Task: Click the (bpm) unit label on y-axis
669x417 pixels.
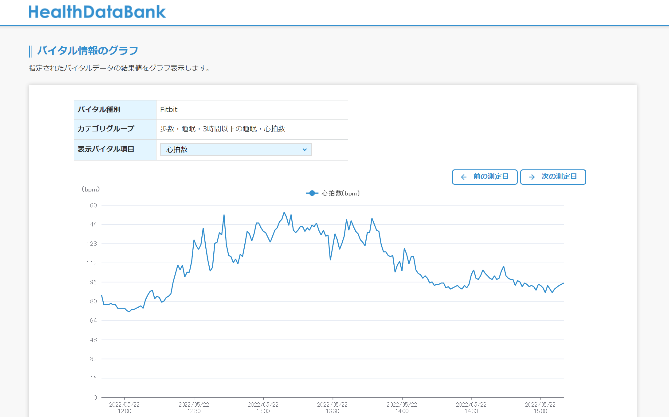Action: (x=89, y=188)
